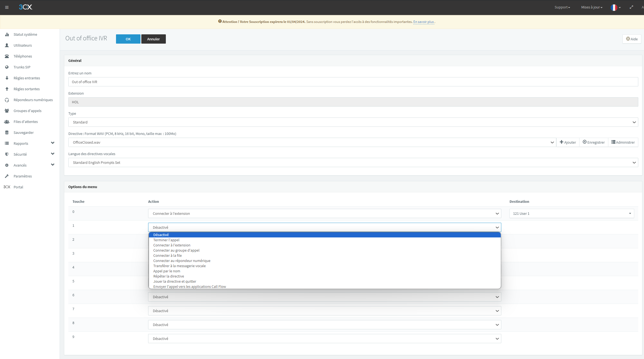Viewport: 644px width, 359px height.
Task: Open the Portal menu item
Action: click(18, 187)
